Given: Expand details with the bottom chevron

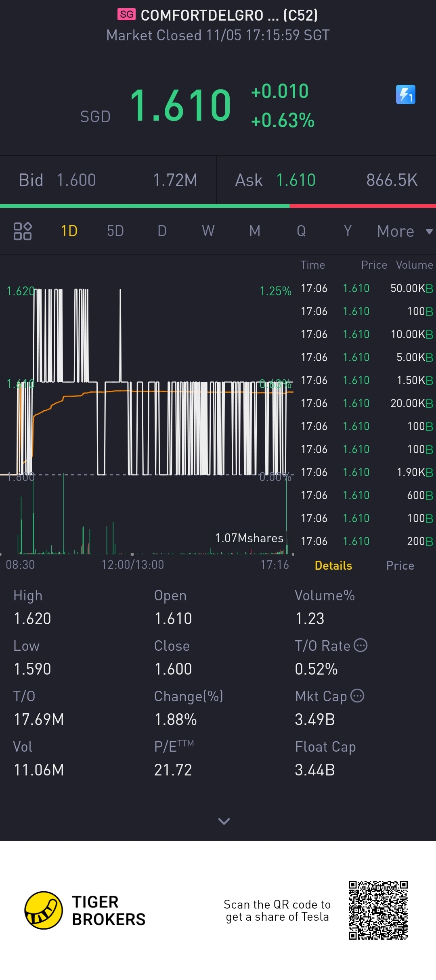Looking at the screenshot, I should (x=224, y=821).
